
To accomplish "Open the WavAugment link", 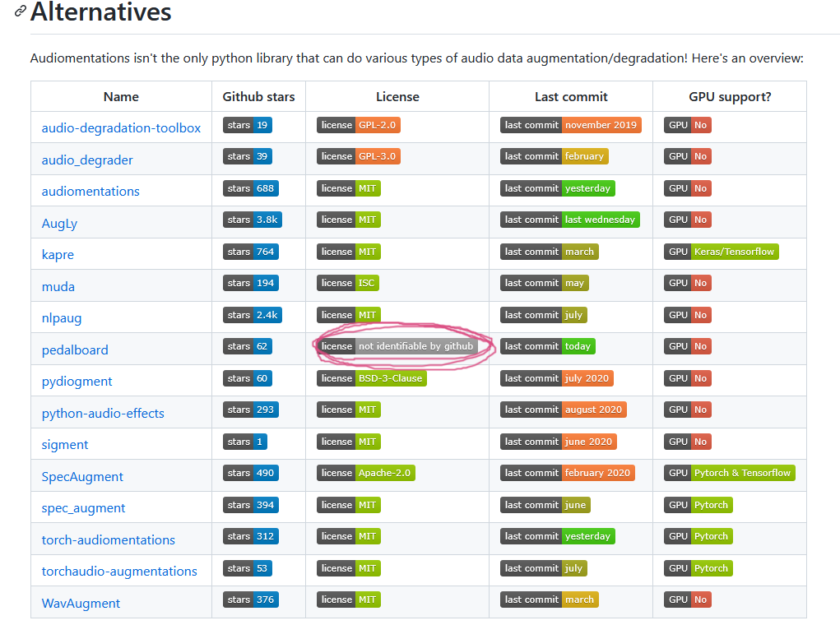I will point(81,603).
